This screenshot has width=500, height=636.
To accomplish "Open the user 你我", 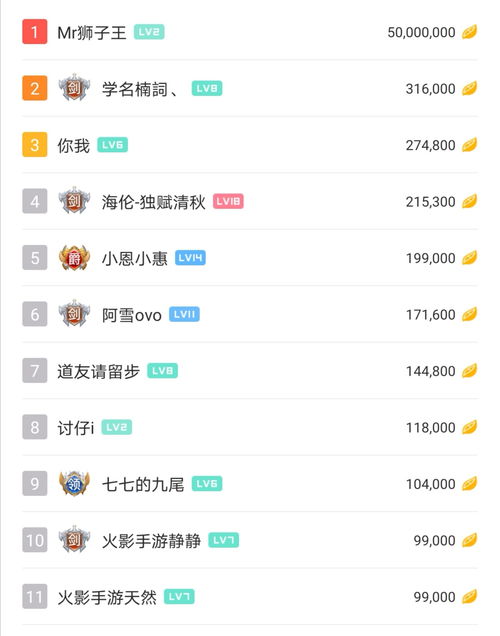I will click(73, 145).
